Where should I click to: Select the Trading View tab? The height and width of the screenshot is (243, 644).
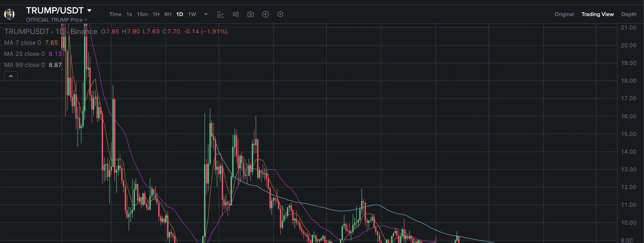tap(597, 14)
